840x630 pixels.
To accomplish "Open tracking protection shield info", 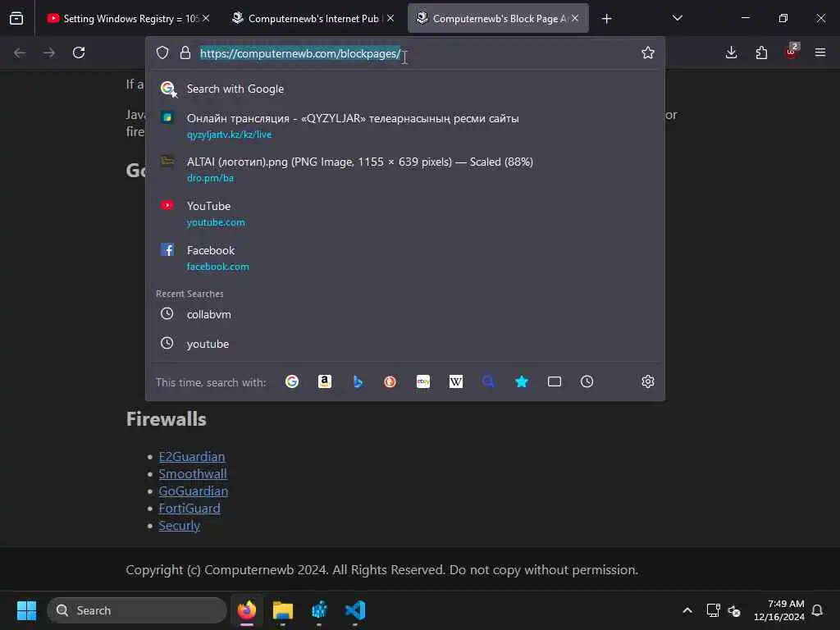I will coord(162,52).
